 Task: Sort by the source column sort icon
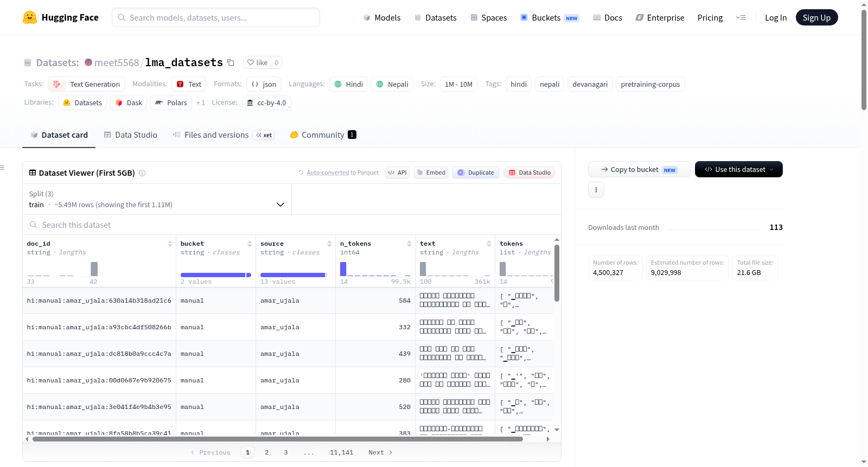coord(329,244)
